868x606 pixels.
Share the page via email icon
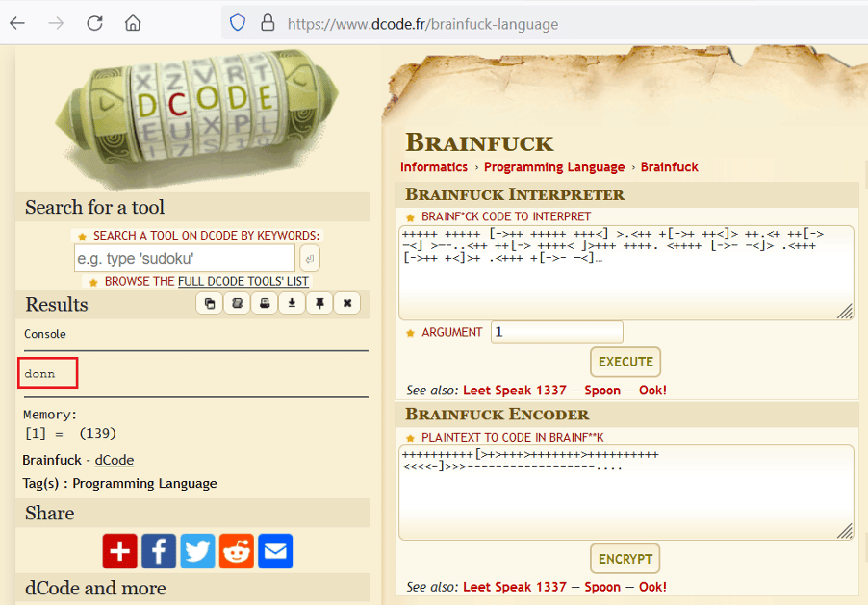coord(275,551)
